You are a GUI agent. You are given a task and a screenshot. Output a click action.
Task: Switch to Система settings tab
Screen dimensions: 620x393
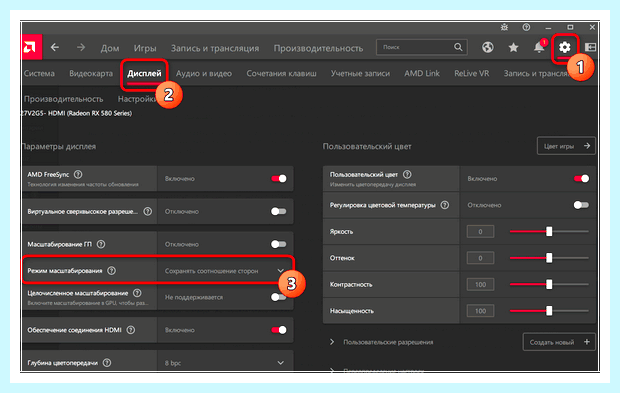pyautogui.click(x=39, y=73)
